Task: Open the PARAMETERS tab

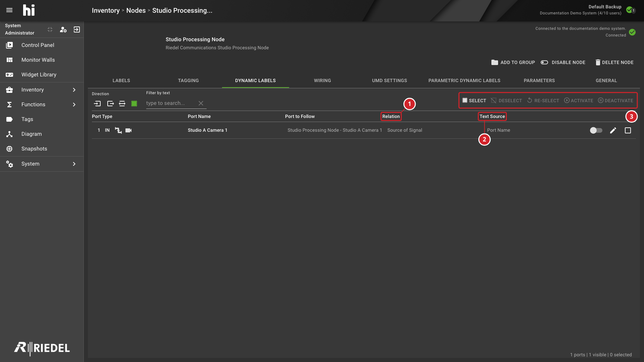Action: tap(539, 80)
